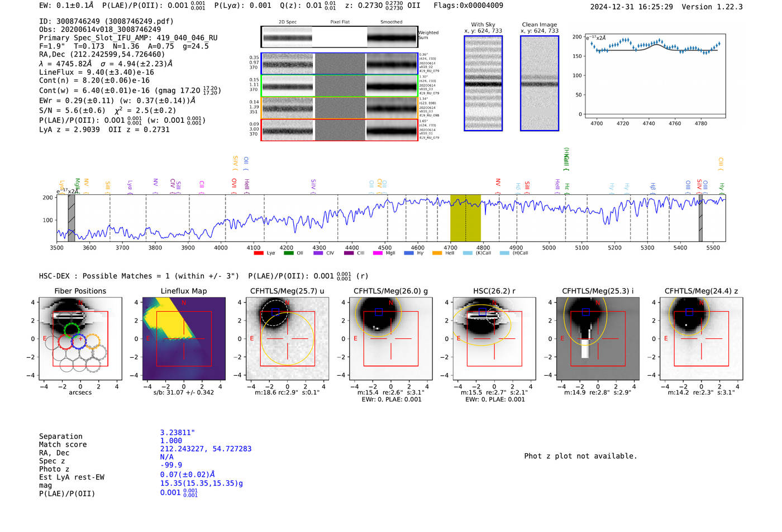
Task: Click the Spec z value N/A
Action: (x=167, y=457)
